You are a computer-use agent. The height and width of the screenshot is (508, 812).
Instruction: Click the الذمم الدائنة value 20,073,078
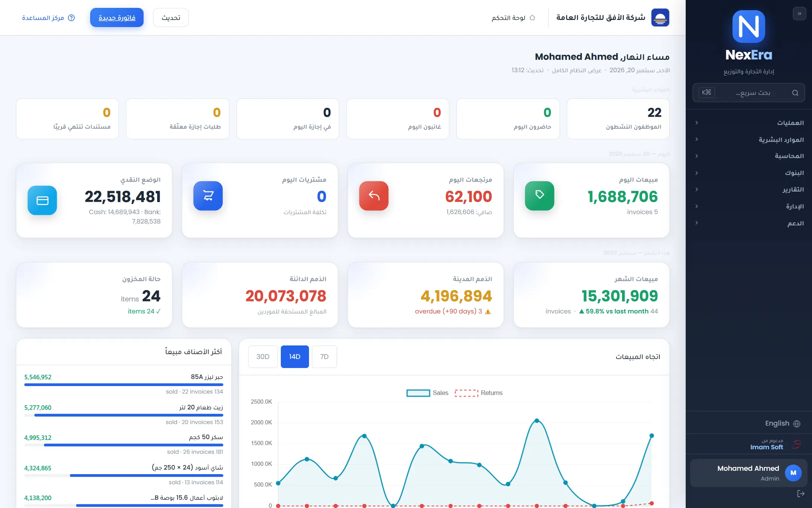[x=286, y=296]
